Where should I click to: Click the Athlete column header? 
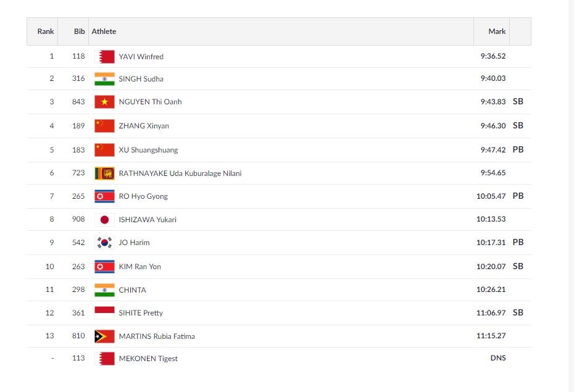pyautogui.click(x=104, y=31)
